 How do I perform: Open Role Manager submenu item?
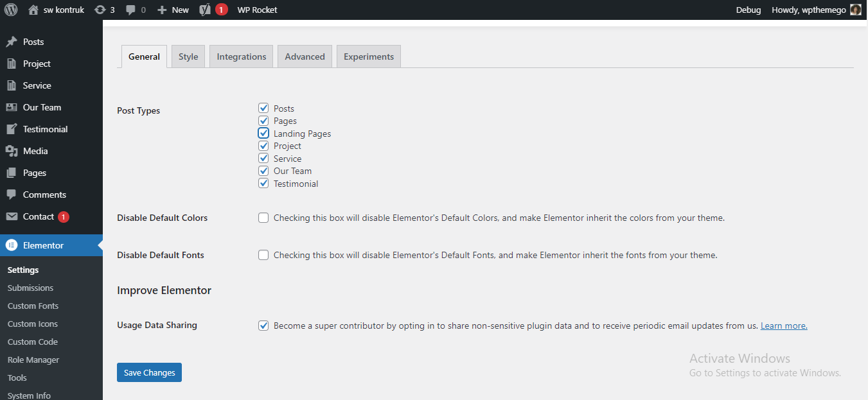pos(33,360)
